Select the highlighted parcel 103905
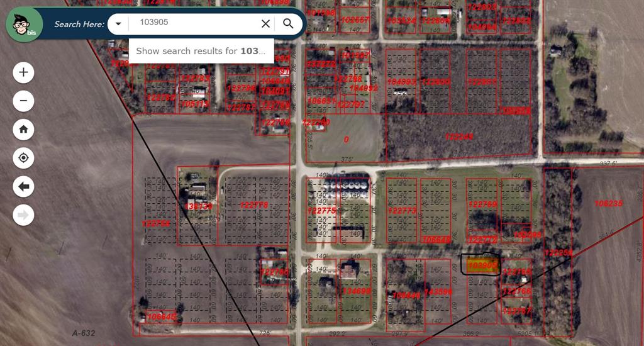 pos(481,265)
